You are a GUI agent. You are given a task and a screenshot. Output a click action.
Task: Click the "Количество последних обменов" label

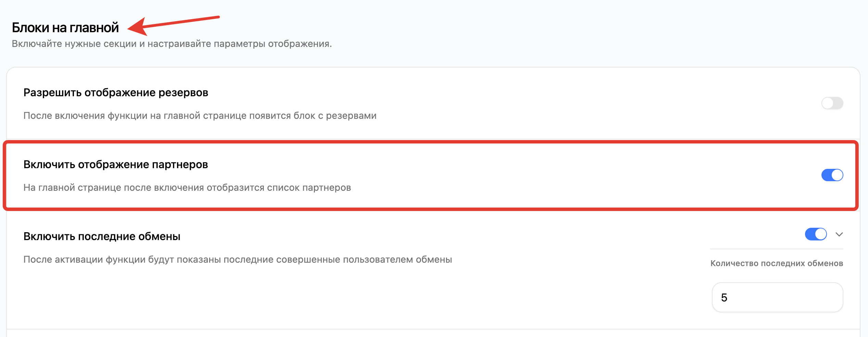coord(776,263)
